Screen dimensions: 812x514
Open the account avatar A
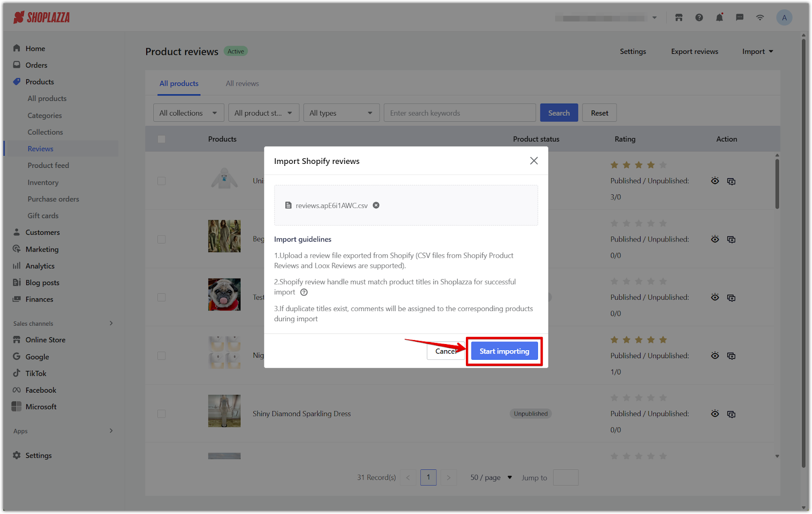click(784, 18)
